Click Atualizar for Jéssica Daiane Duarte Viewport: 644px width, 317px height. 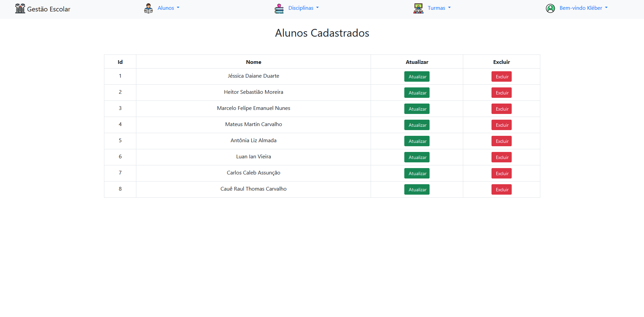pyautogui.click(x=417, y=76)
